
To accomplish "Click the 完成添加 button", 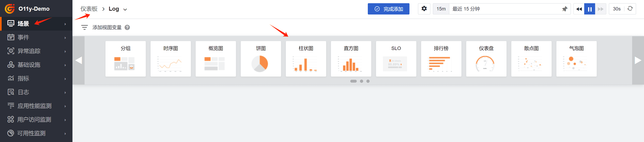I will [389, 9].
